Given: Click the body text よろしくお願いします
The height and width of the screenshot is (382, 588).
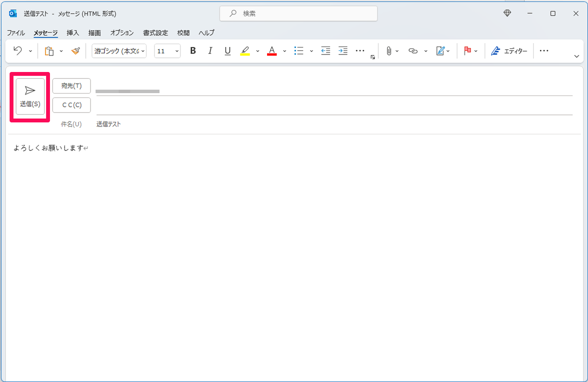Looking at the screenshot, I should click(x=49, y=148).
